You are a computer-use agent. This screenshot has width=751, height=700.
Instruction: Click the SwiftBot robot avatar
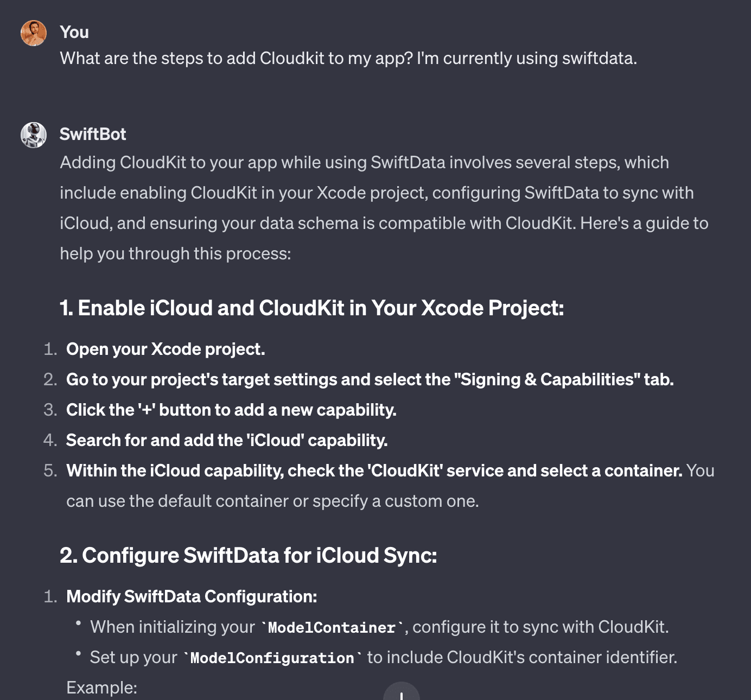tap(34, 135)
